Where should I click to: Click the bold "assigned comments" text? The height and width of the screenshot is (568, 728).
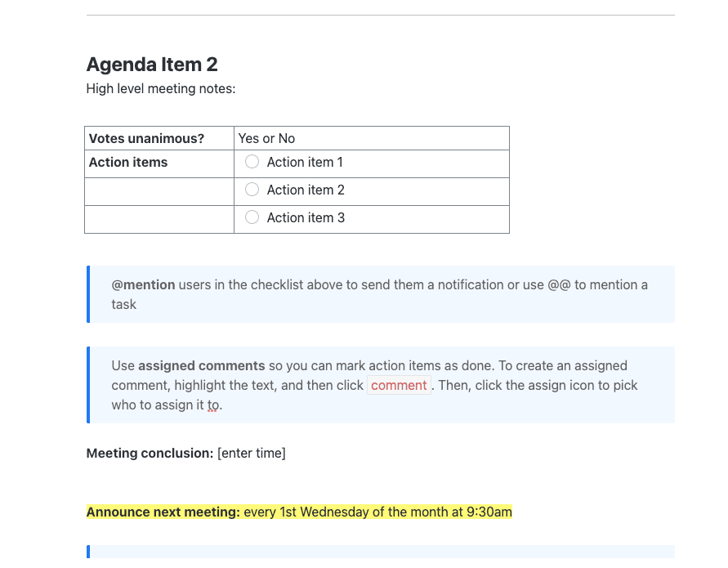coord(202,365)
